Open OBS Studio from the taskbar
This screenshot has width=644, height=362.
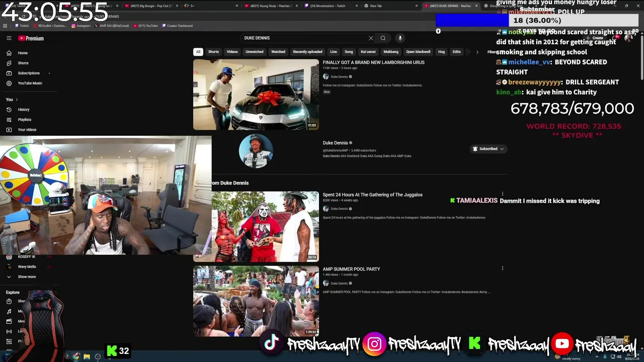pyautogui.click(x=98, y=356)
